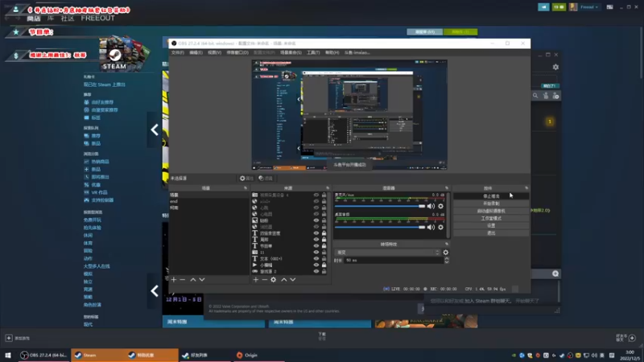The width and height of the screenshot is (644, 362).
Task: Open the source Properties button above the docks
Action: 247,178
